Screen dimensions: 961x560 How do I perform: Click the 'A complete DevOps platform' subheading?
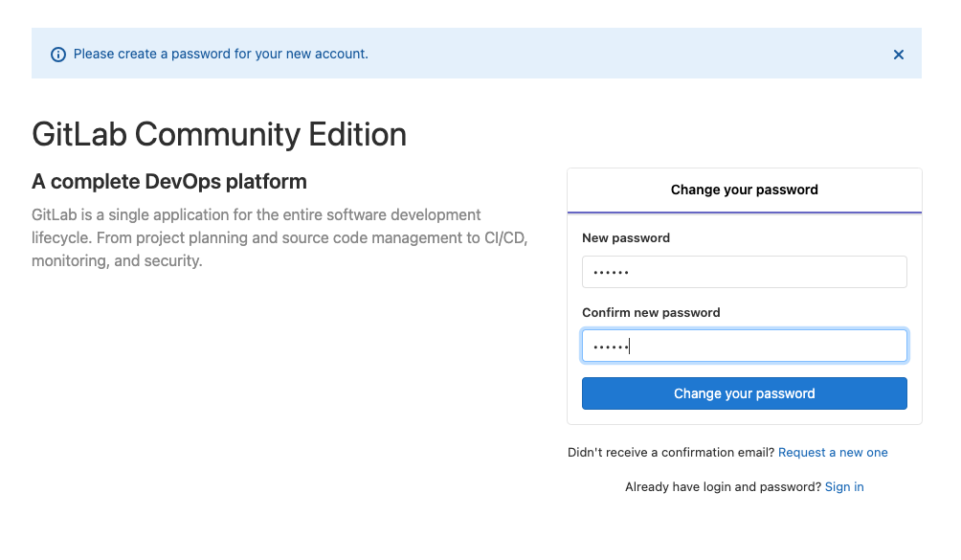(x=169, y=181)
